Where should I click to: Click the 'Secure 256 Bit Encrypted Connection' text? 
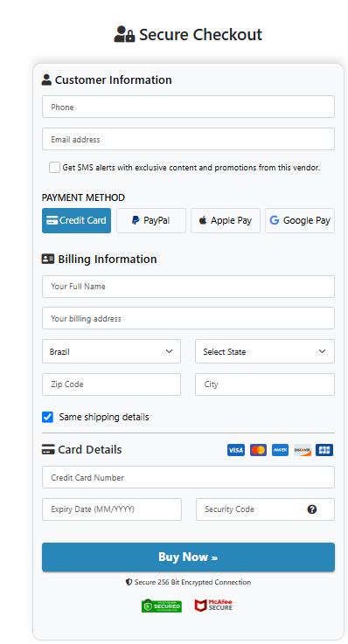(x=192, y=582)
